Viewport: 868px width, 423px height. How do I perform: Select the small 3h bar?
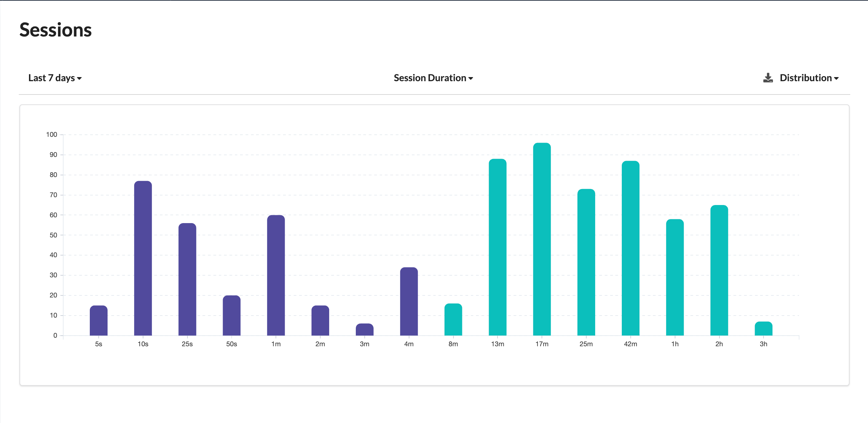tap(764, 329)
